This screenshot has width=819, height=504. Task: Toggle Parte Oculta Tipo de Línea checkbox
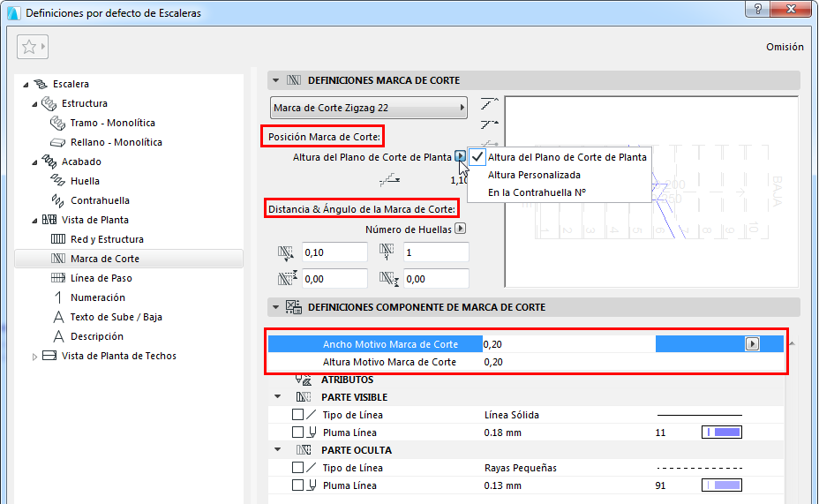coord(297,468)
